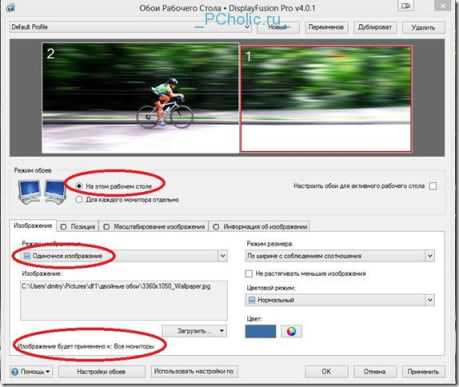Click the help question mark icon
Screen dimensions: 459x387
click(15, 371)
